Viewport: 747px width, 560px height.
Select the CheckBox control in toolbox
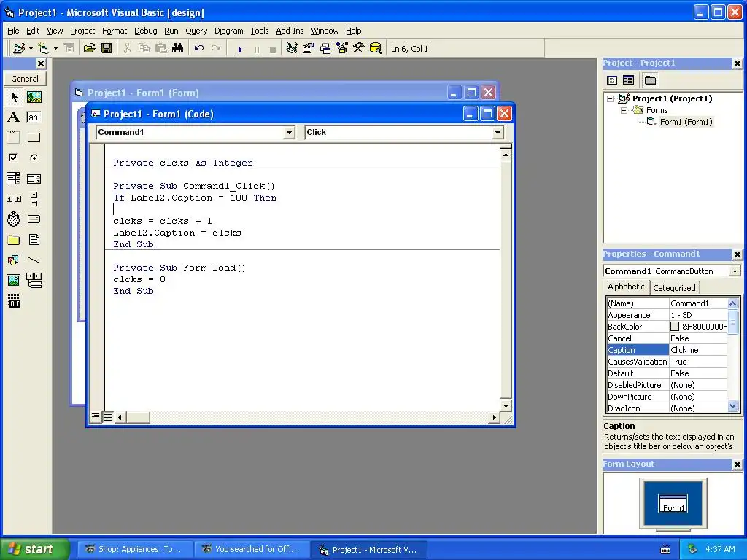[14, 157]
